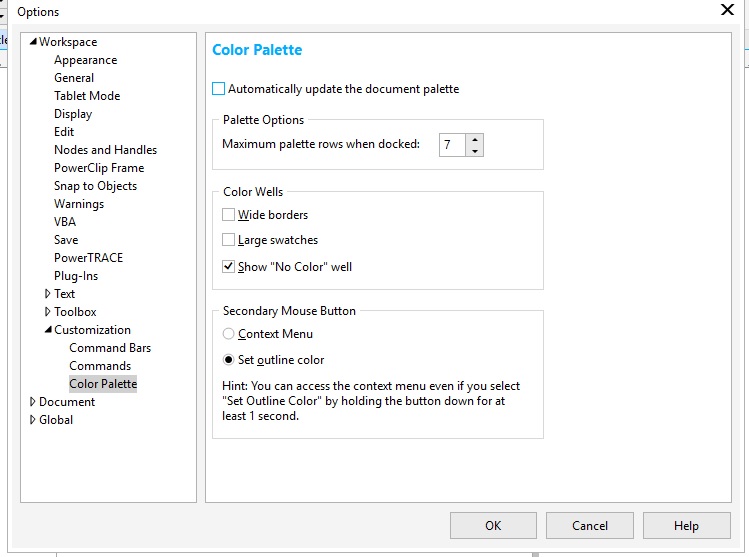Select the Context Menu radio button
The height and width of the screenshot is (557, 749).
click(229, 334)
